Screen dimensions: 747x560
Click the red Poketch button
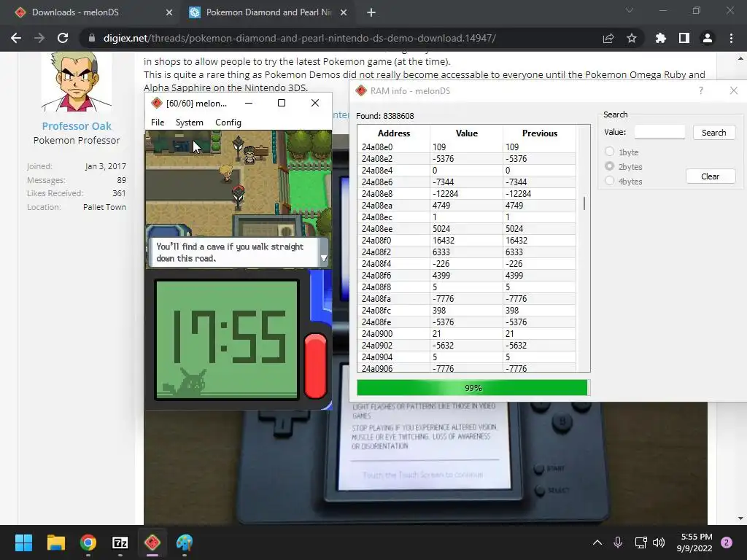click(315, 365)
